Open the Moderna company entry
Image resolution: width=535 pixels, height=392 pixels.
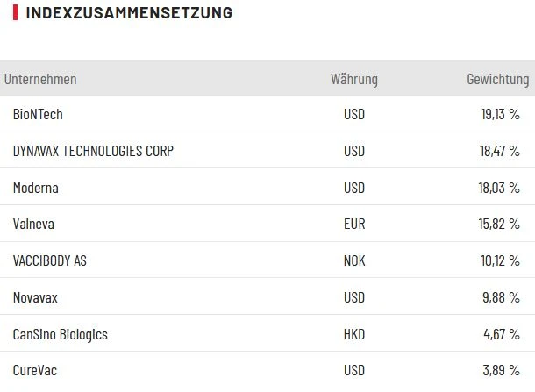tap(36, 188)
